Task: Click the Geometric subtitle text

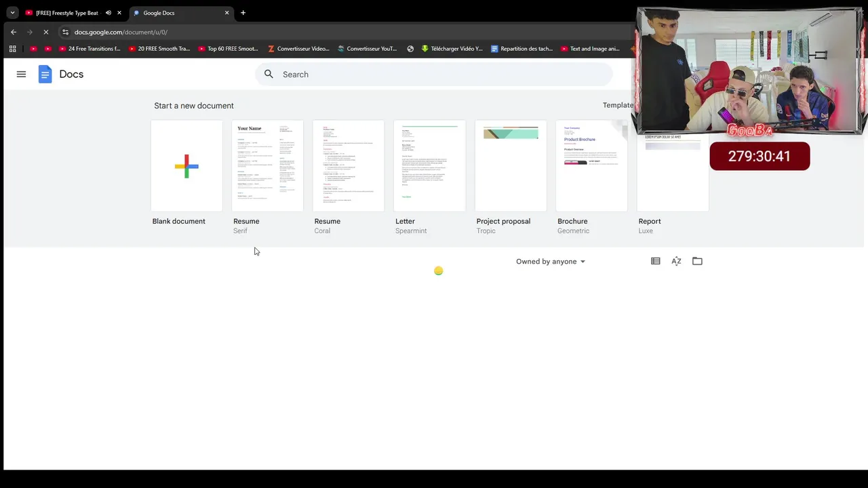Action: [x=573, y=231]
